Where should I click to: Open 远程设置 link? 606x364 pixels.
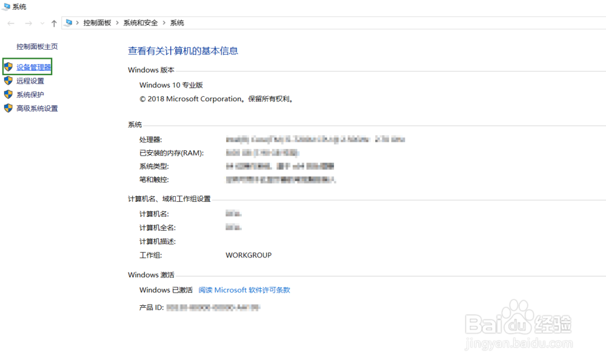coord(30,81)
